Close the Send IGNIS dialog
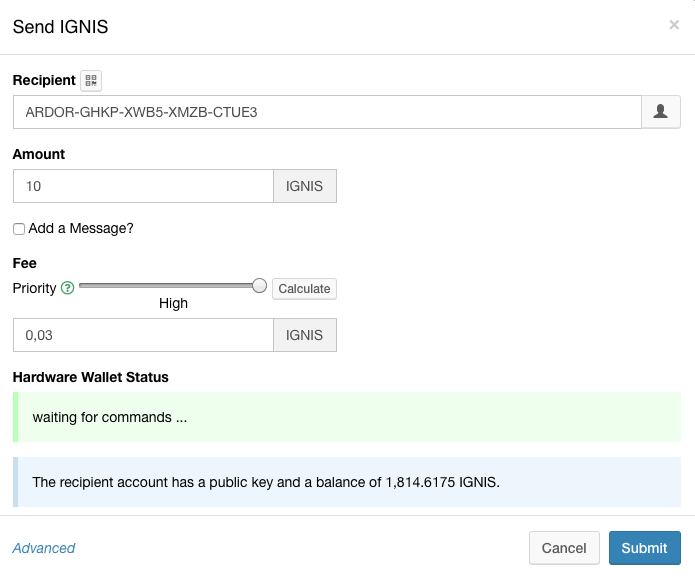695x577 pixels. [x=674, y=25]
